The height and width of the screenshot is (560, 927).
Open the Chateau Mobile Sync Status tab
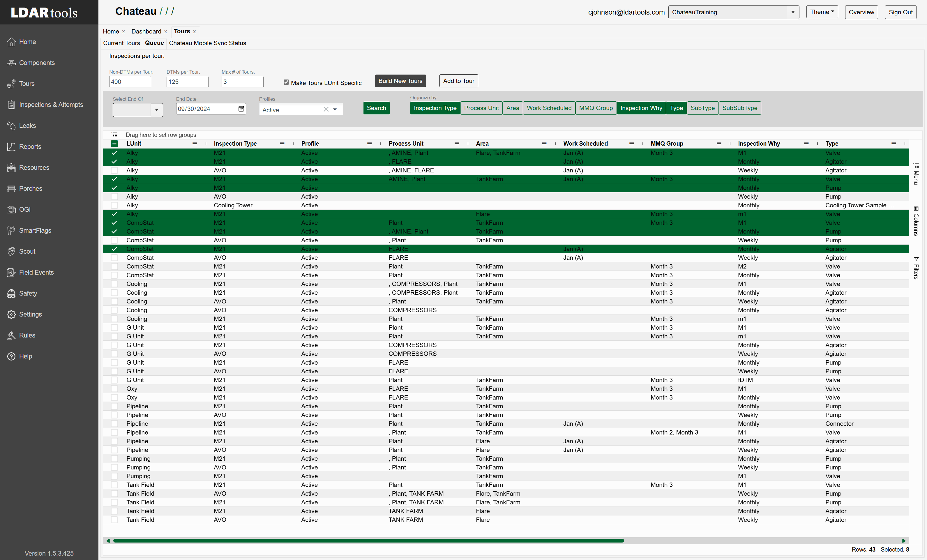(208, 43)
